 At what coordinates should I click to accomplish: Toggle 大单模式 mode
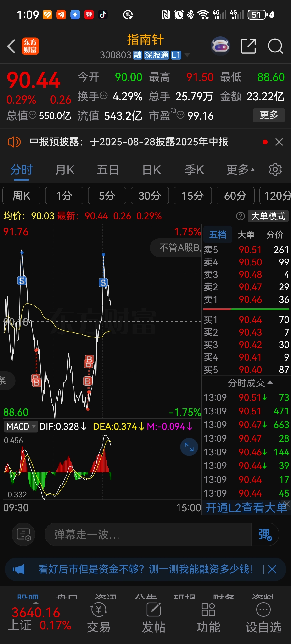(x=268, y=216)
